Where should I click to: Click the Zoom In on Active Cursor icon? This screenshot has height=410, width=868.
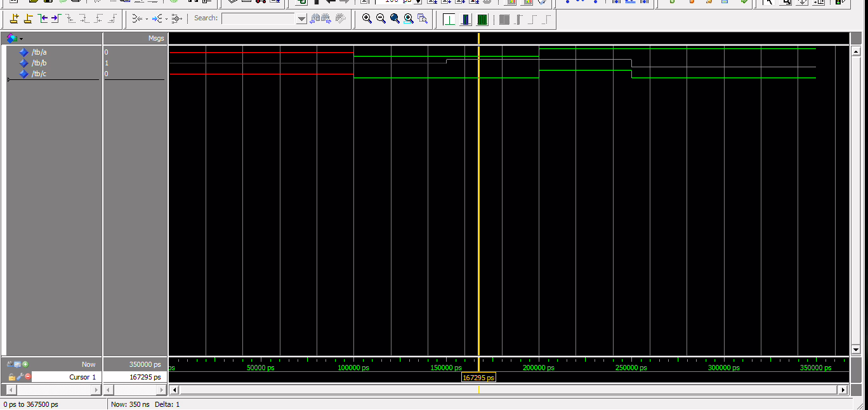tap(409, 18)
